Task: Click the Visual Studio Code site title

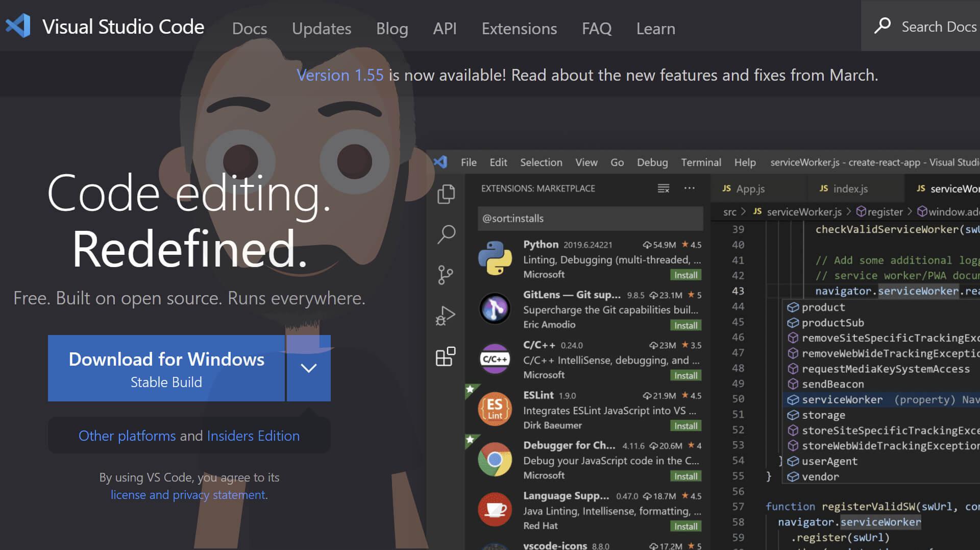Action: click(123, 27)
